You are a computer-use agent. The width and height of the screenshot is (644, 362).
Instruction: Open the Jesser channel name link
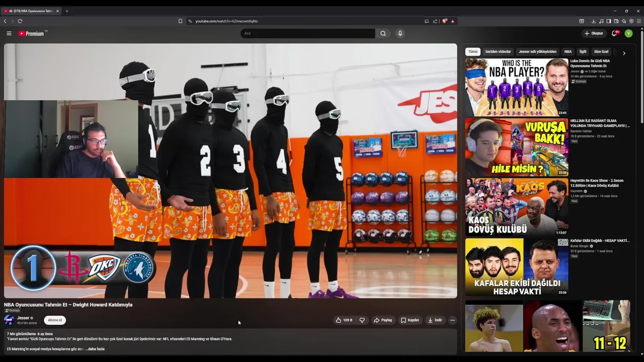click(x=23, y=318)
